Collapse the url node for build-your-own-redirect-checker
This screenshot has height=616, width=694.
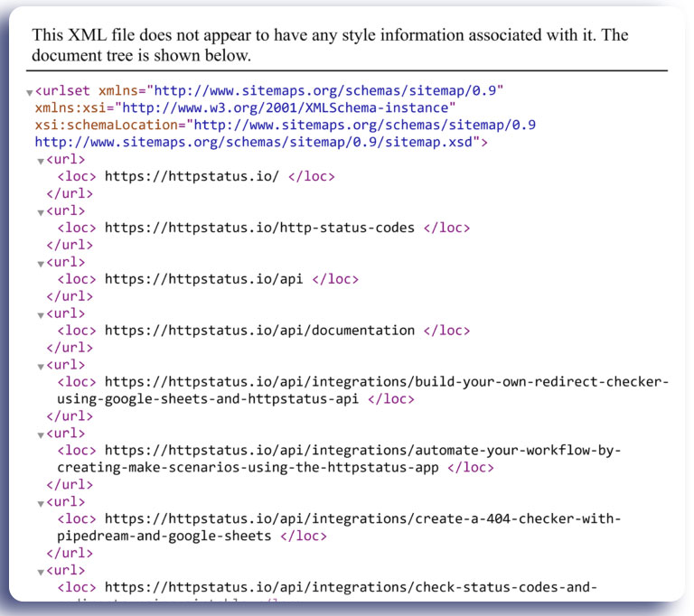(41, 367)
